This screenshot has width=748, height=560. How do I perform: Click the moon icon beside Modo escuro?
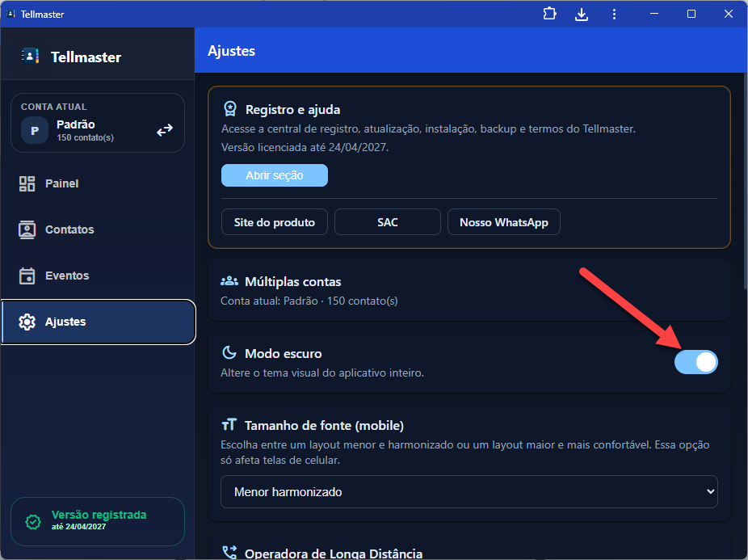[229, 353]
